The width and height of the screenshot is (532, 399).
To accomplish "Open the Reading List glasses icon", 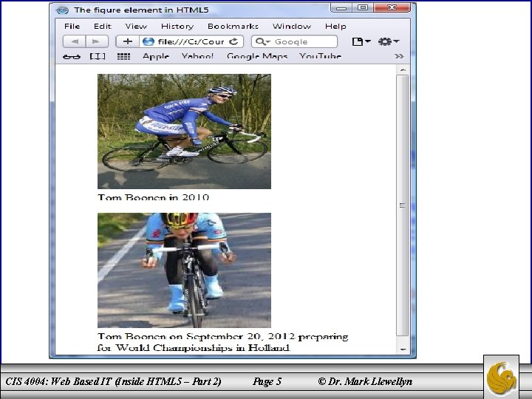I will coord(72,57).
